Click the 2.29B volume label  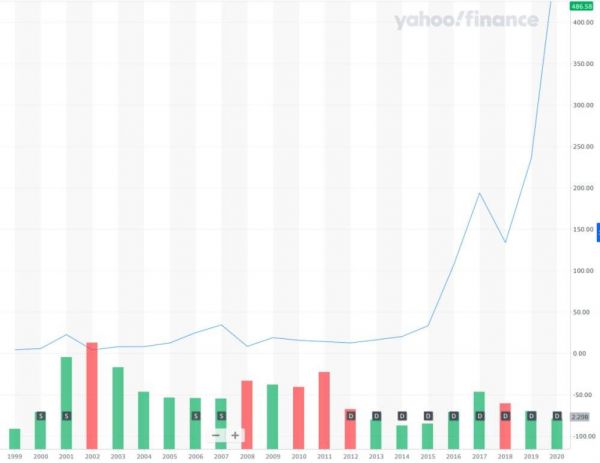(580, 416)
